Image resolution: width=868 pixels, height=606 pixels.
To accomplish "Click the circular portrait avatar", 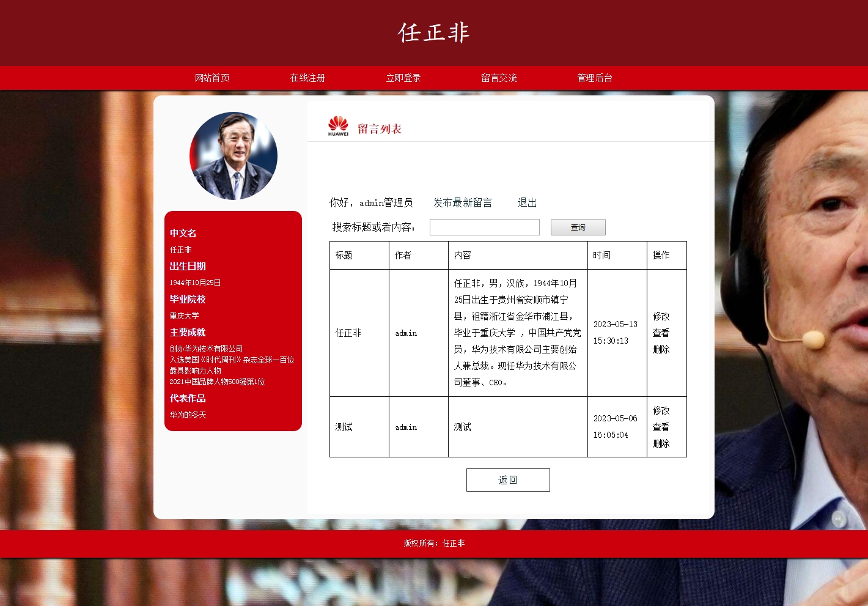I will point(234,156).
